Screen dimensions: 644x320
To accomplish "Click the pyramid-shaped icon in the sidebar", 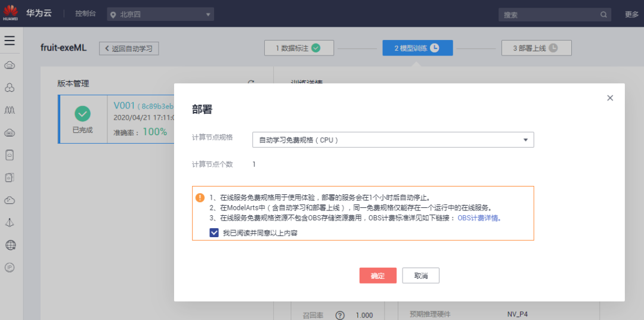I will click(x=10, y=223).
